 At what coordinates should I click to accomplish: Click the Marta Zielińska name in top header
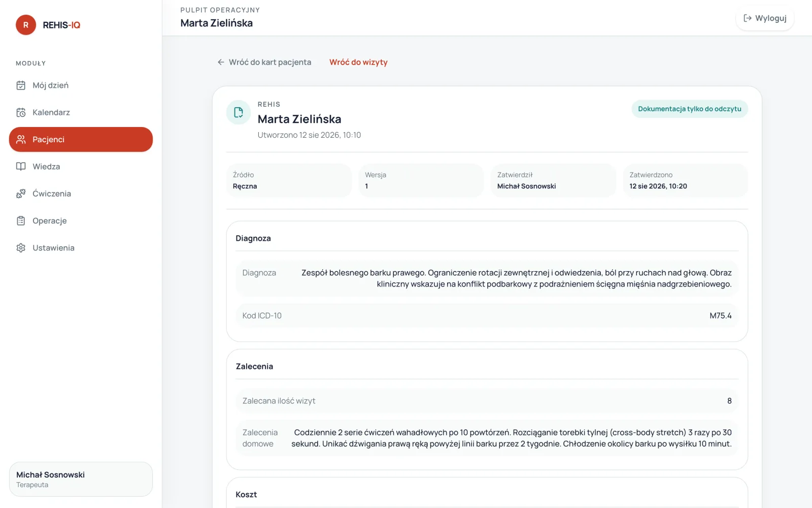pos(217,23)
